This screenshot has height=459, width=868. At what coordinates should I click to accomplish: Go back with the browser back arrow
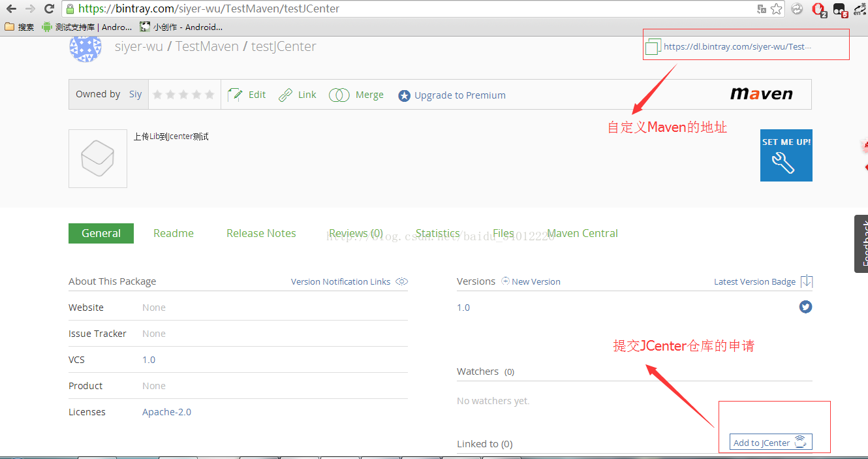coord(11,9)
